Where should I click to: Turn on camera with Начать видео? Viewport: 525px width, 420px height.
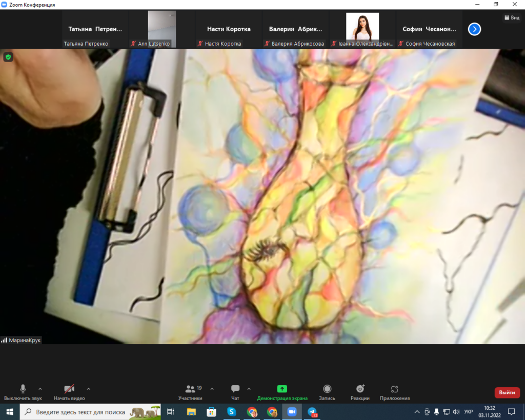(x=69, y=389)
